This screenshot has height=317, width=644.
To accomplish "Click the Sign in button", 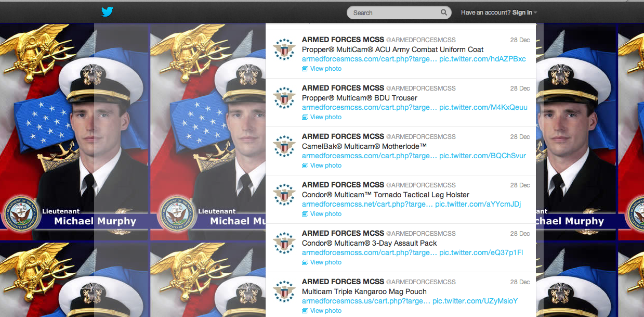I will (x=523, y=12).
